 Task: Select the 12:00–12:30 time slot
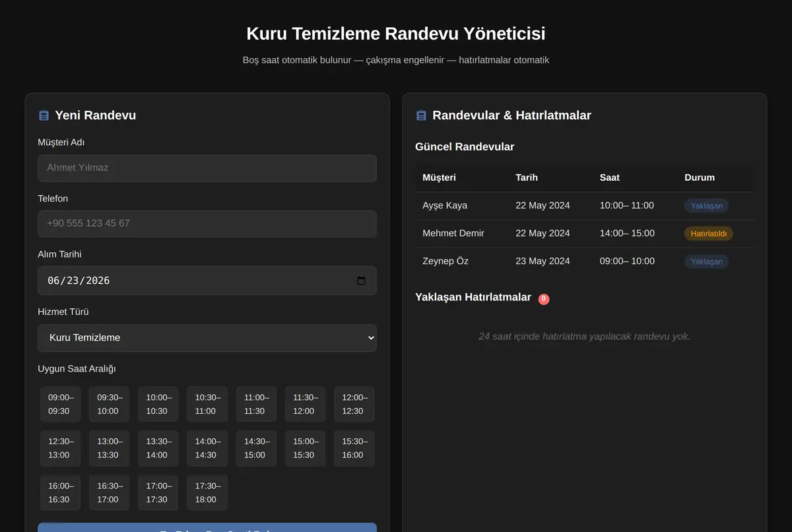354,404
